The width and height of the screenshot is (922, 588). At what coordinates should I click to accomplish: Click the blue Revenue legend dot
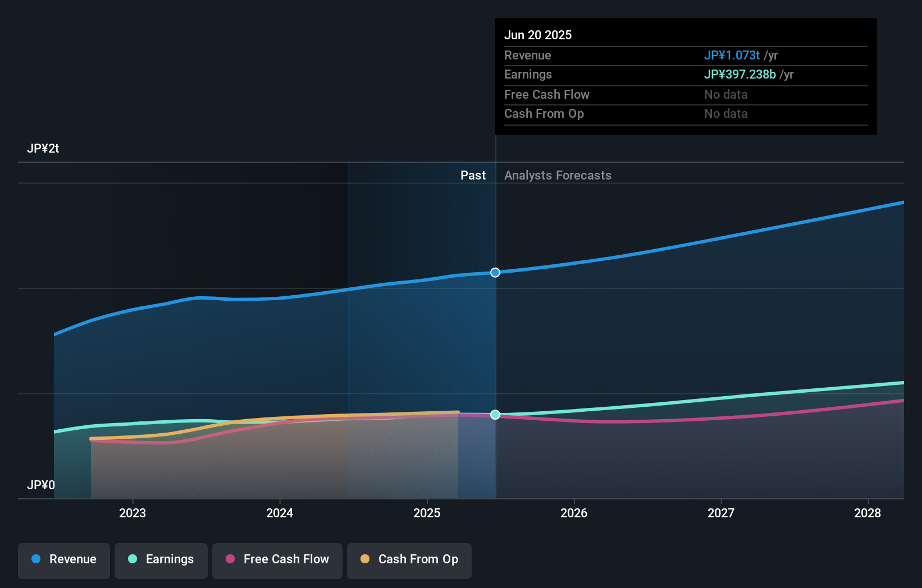[x=36, y=559]
